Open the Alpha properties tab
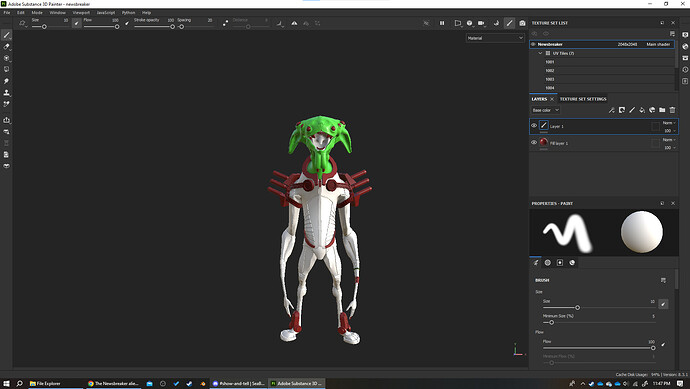The image size is (690, 389). click(x=547, y=263)
